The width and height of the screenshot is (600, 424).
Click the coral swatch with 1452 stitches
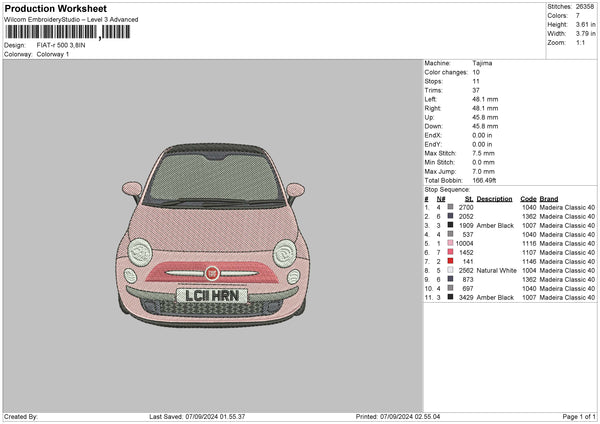click(x=451, y=252)
